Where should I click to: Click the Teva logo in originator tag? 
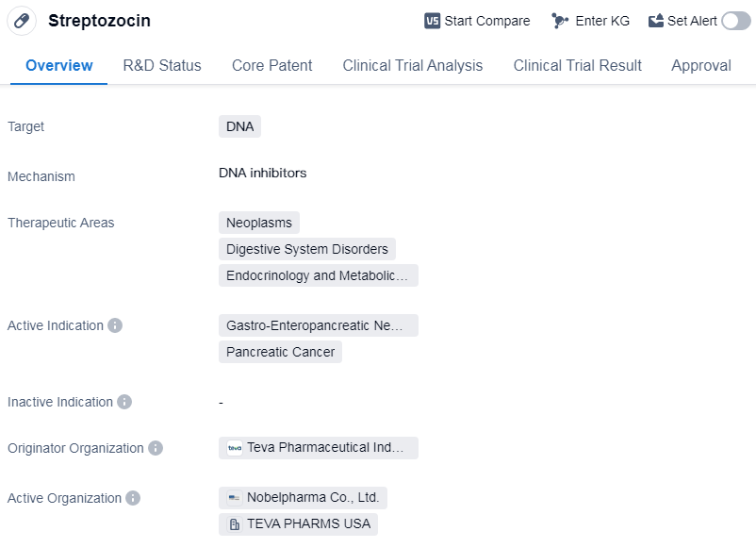(x=235, y=448)
